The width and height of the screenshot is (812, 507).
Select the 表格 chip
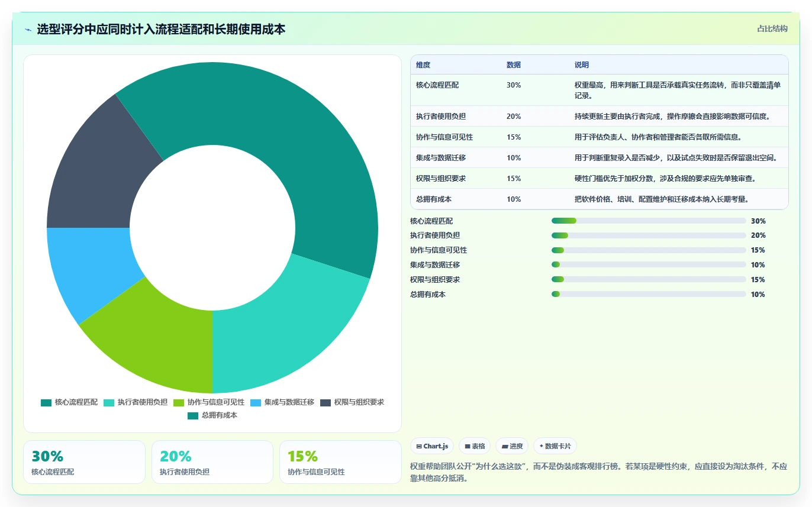pyautogui.click(x=475, y=446)
